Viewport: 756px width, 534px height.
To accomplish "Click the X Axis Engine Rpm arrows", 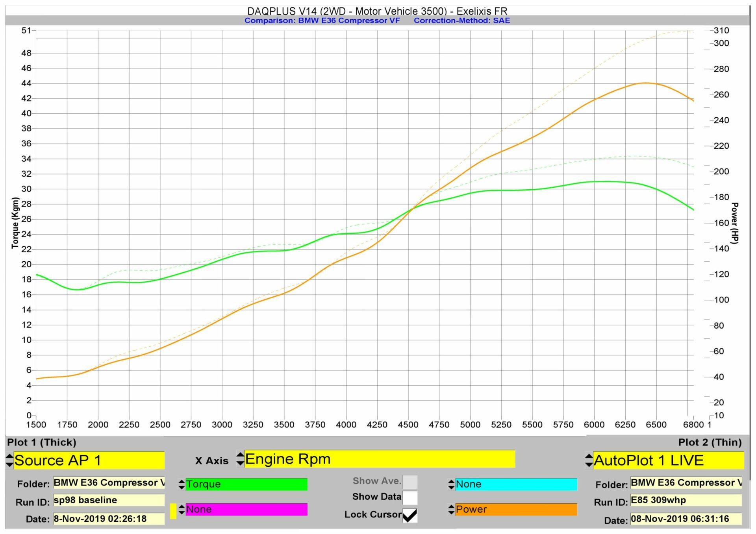I will [x=240, y=458].
